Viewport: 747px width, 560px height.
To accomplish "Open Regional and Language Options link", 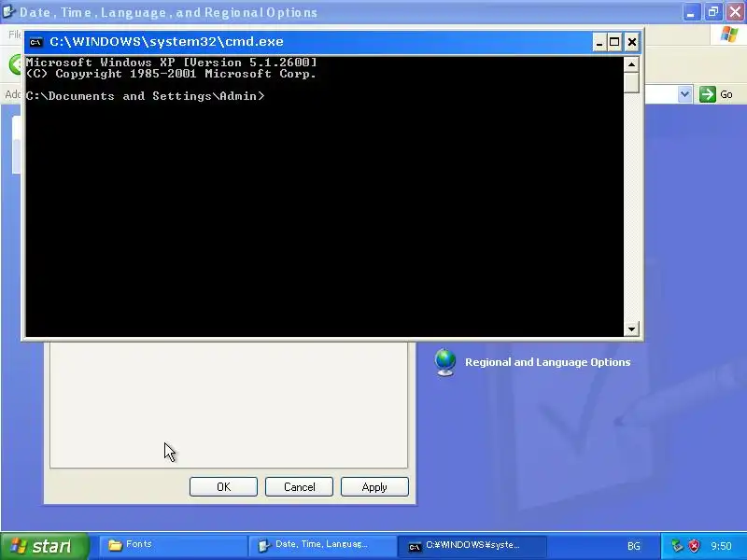I will coord(547,362).
